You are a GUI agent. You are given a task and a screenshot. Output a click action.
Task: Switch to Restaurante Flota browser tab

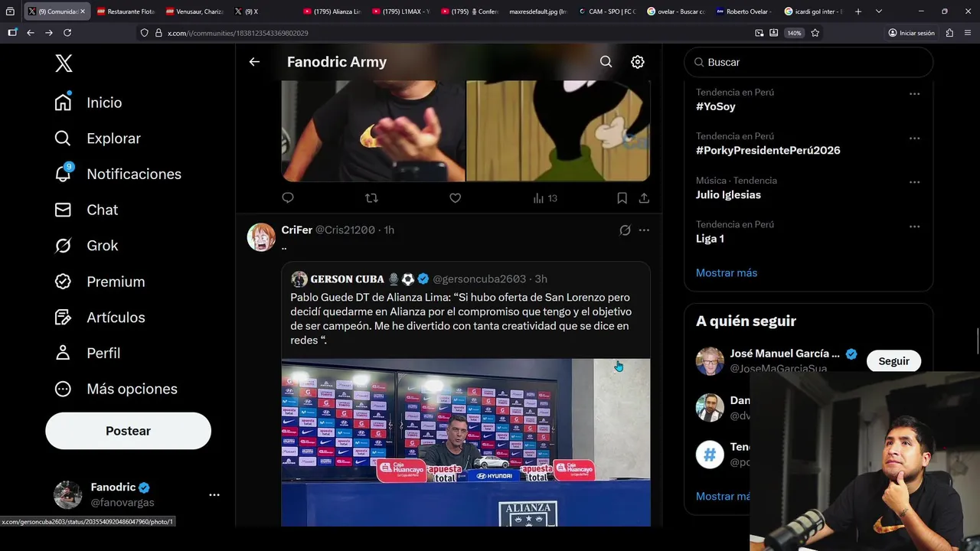[x=126, y=11]
